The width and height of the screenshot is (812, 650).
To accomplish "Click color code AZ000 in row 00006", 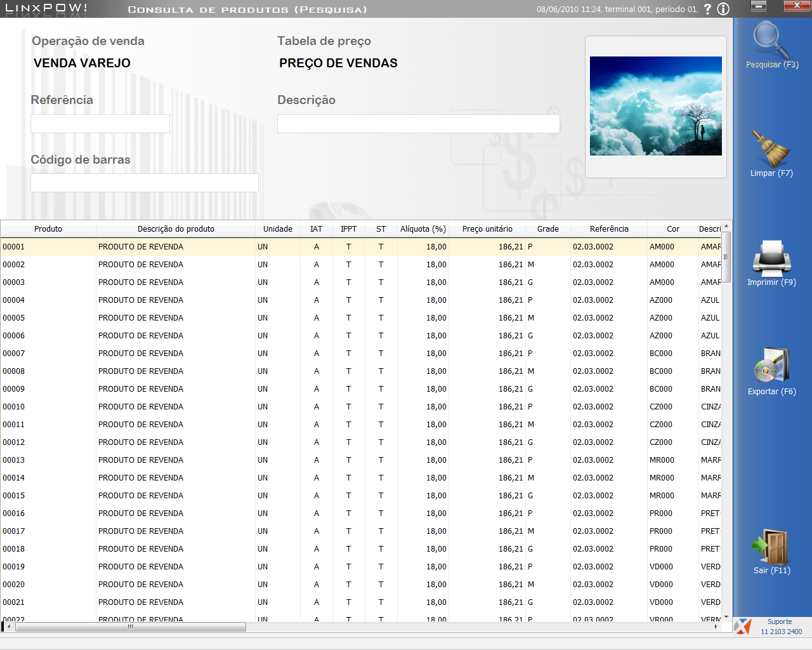I will coord(661,336).
